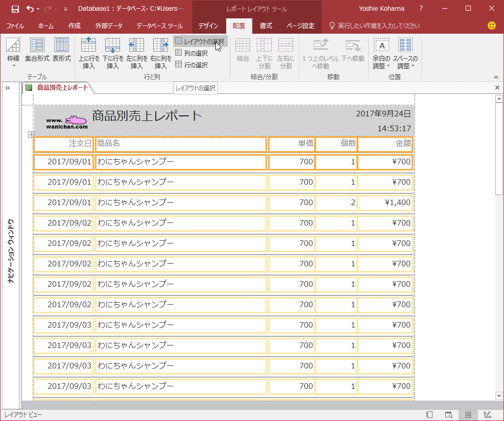Collapse the ribbon with the chevron

click(x=496, y=77)
